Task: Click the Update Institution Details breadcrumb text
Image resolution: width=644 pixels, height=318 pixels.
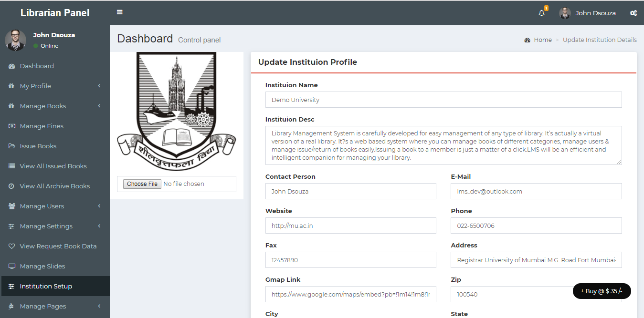Action: click(x=600, y=40)
